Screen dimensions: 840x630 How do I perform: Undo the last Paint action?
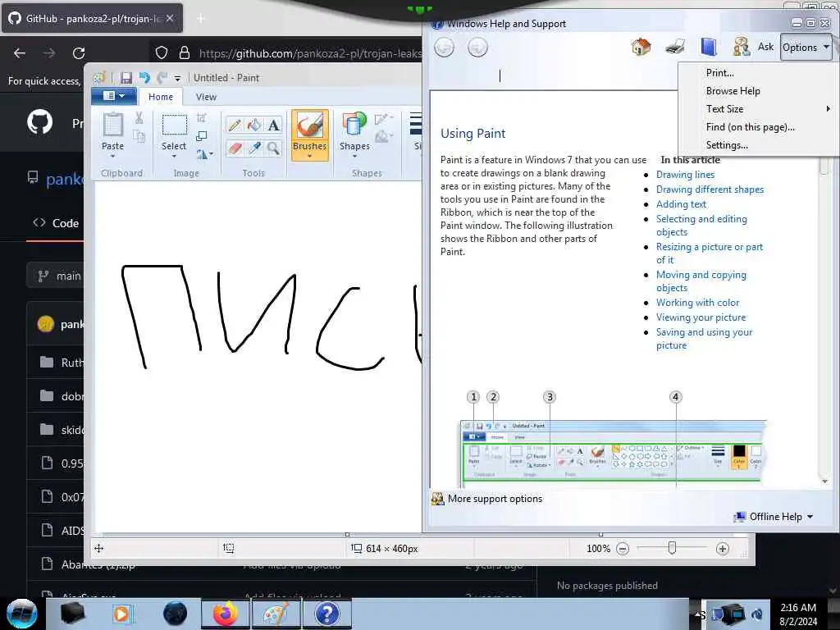(144, 78)
